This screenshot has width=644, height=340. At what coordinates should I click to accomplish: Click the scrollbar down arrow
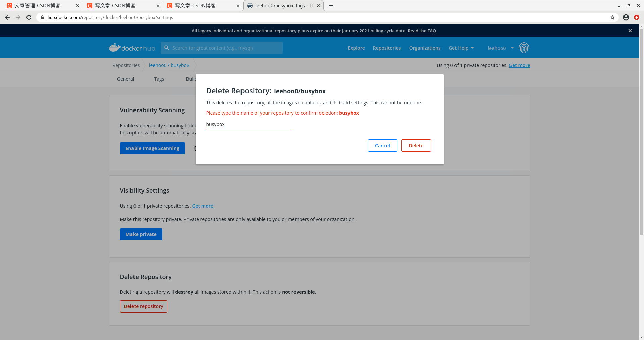[641, 337]
